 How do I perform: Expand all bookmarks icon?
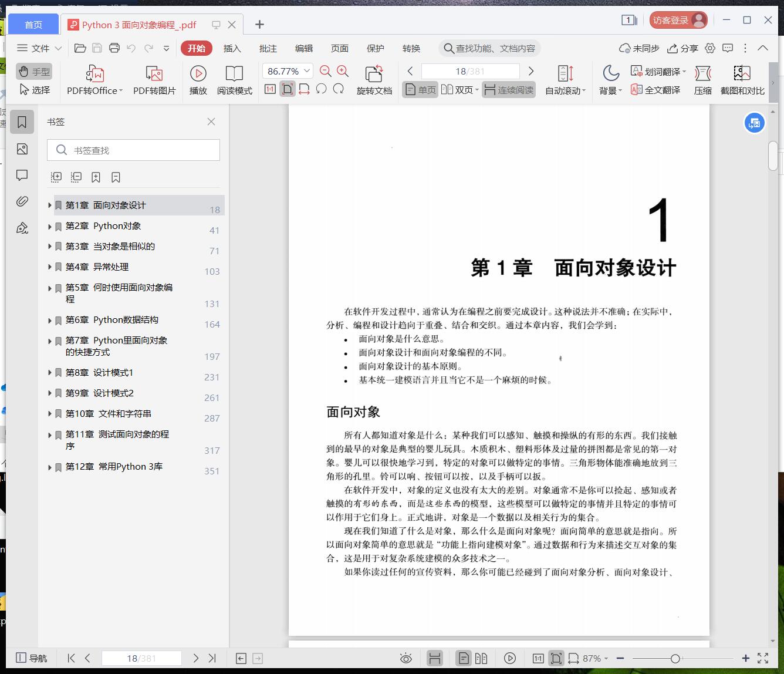tap(56, 177)
